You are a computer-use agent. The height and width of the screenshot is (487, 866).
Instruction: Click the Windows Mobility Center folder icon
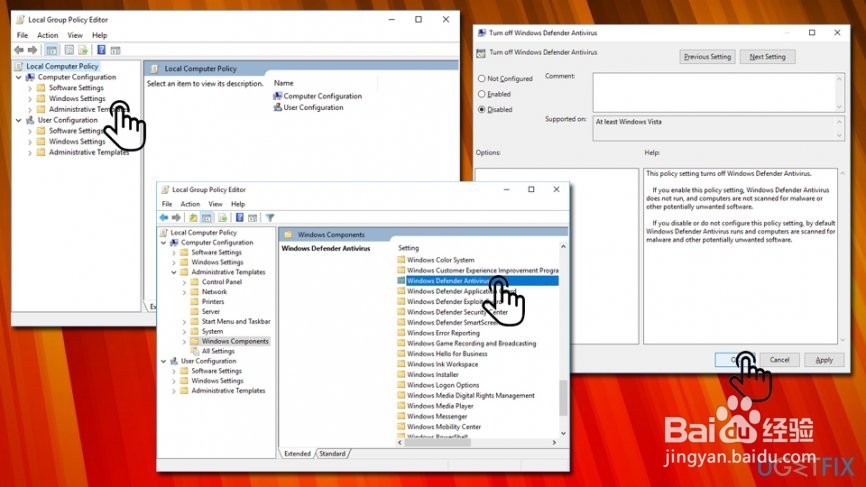[402, 427]
